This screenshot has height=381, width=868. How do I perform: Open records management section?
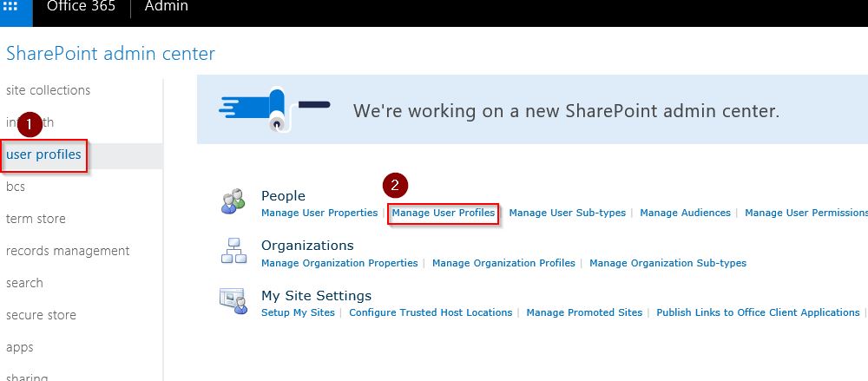68,251
